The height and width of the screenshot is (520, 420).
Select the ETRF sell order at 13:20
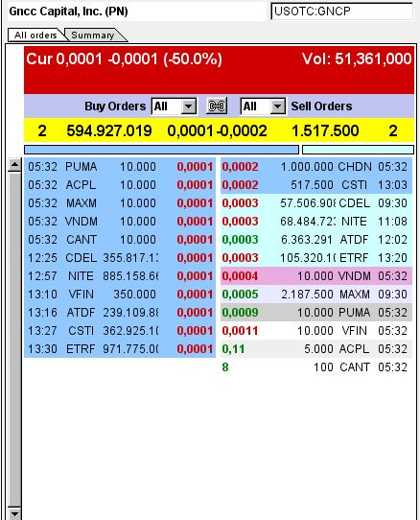316,258
